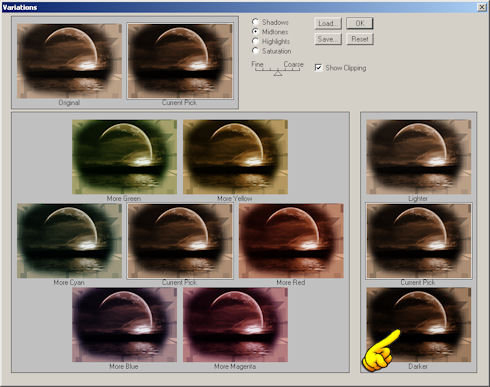490x387 pixels.
Task: Click the Original image thumbnail
Action: [x=69, y=61]
